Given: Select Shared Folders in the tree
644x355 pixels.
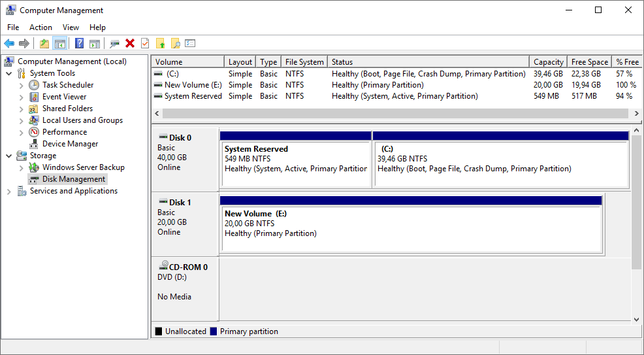Looking at the screenshot, I should (67, 109).
